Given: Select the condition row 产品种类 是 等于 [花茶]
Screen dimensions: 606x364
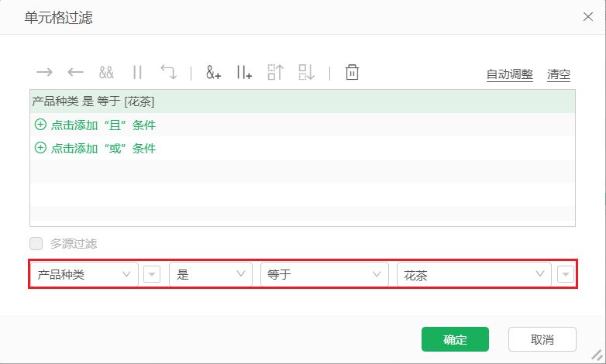Looking at the screenshot, I should point(303,101).
